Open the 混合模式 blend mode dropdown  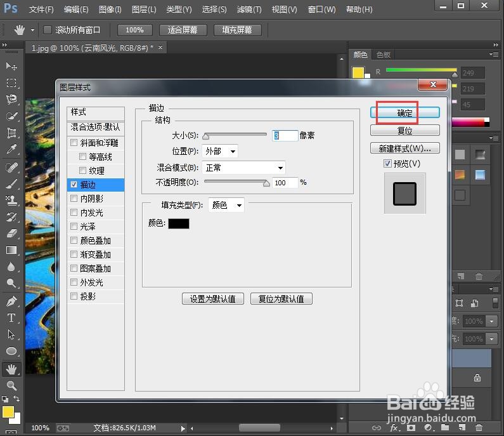tap(243, 168)
